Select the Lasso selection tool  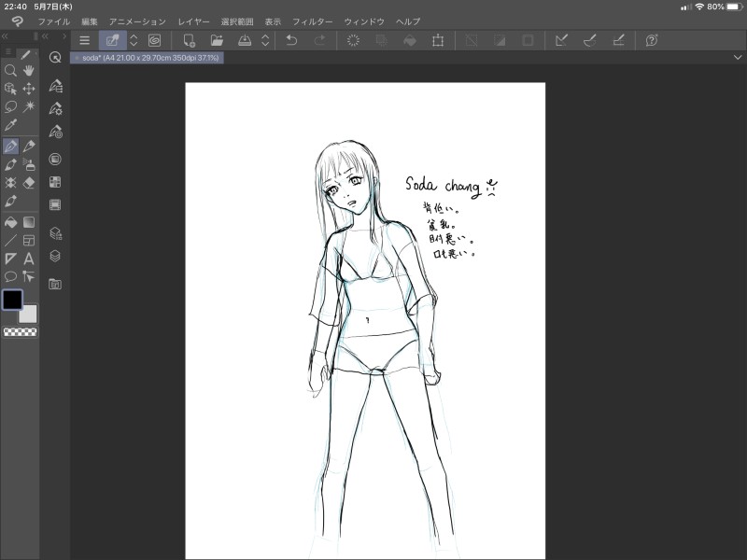pos(10,106)
